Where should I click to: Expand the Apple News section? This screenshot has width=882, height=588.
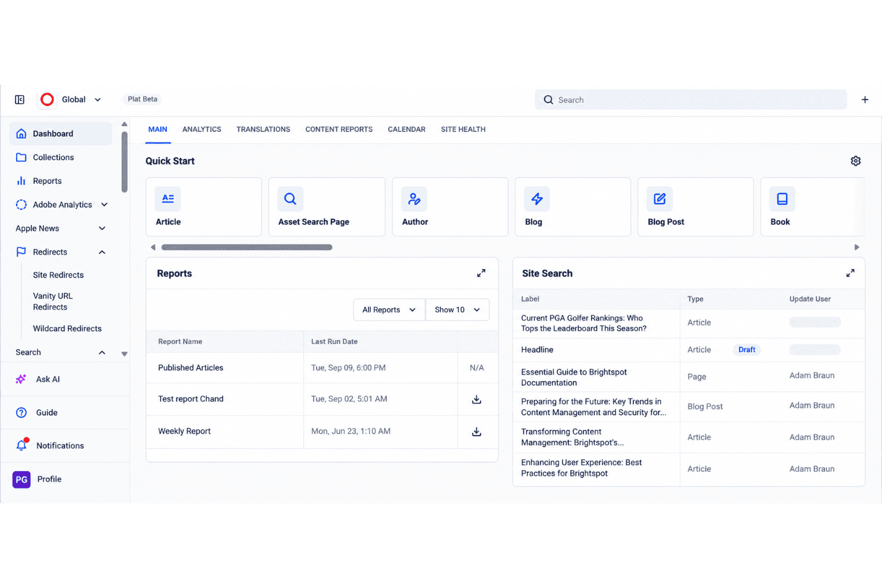click(103, 228)
